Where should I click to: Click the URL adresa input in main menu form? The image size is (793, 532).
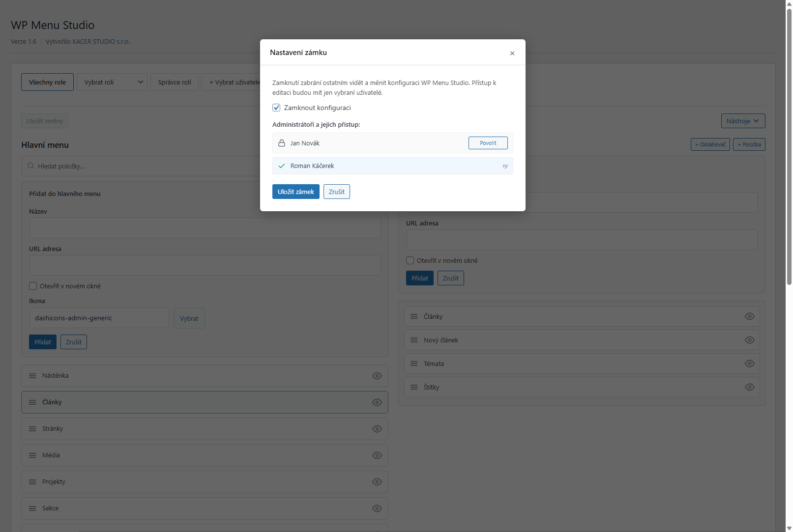(x=205, y=265)
